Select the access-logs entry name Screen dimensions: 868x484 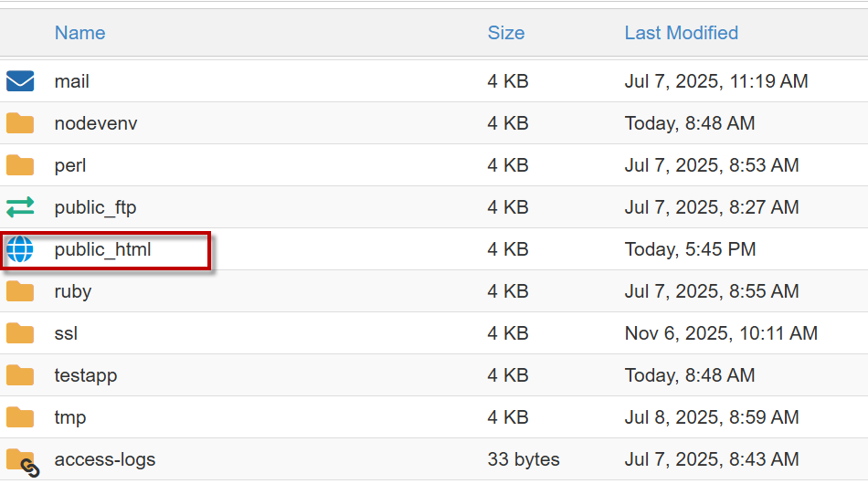105,459
